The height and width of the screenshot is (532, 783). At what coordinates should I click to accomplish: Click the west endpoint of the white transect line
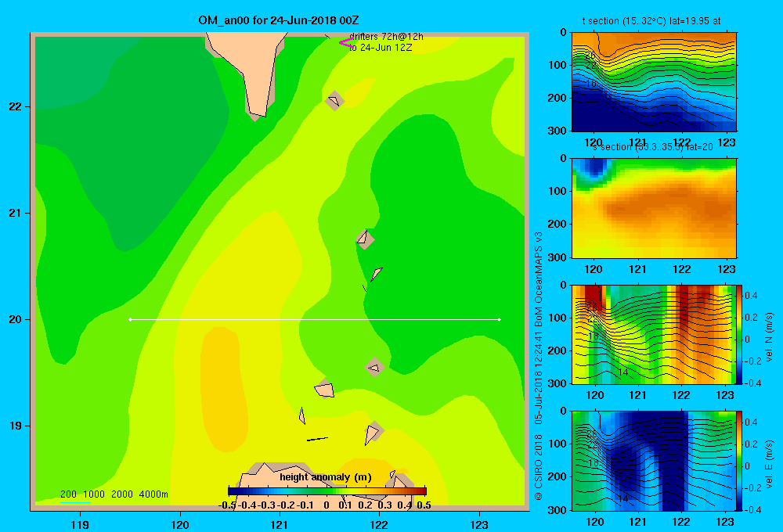(130, 319)
